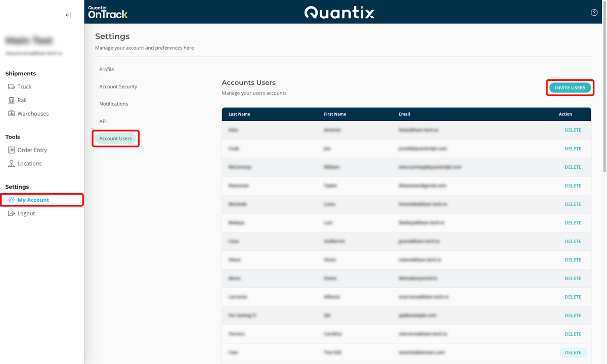Delete the first user in the table
The width and height of the screenshot is (607, 364).
[573, 130]
